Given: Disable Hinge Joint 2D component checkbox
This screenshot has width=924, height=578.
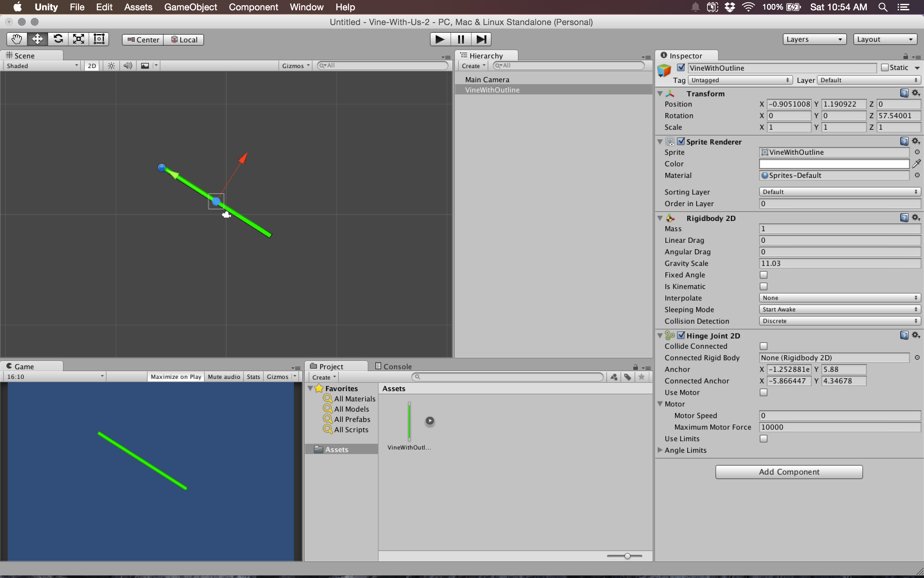Looking at the screenshot, I should tap(681, 335).
